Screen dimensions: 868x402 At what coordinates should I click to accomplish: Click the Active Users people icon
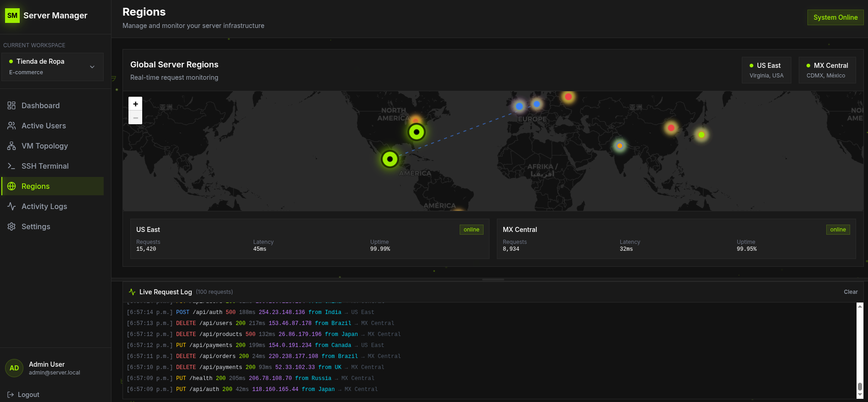(x=11, y=126)
